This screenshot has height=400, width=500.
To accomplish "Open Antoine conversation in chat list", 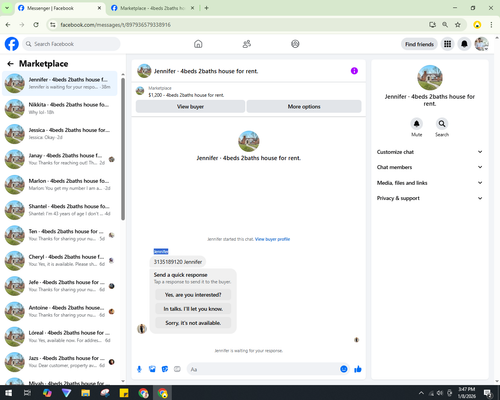I will tap(60, 311).
